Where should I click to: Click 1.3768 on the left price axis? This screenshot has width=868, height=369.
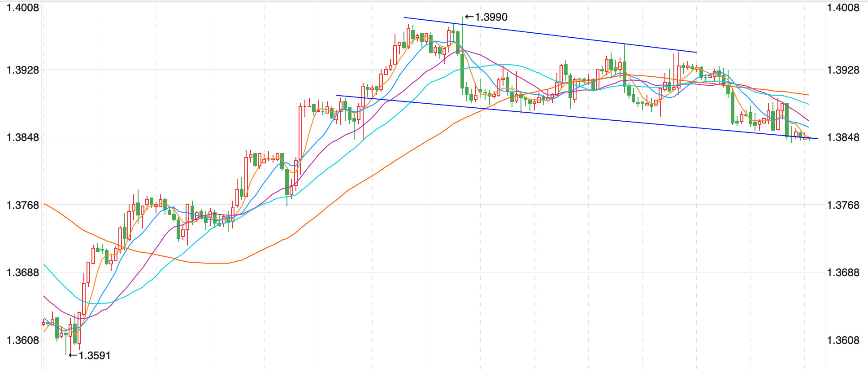click(22, 205)
